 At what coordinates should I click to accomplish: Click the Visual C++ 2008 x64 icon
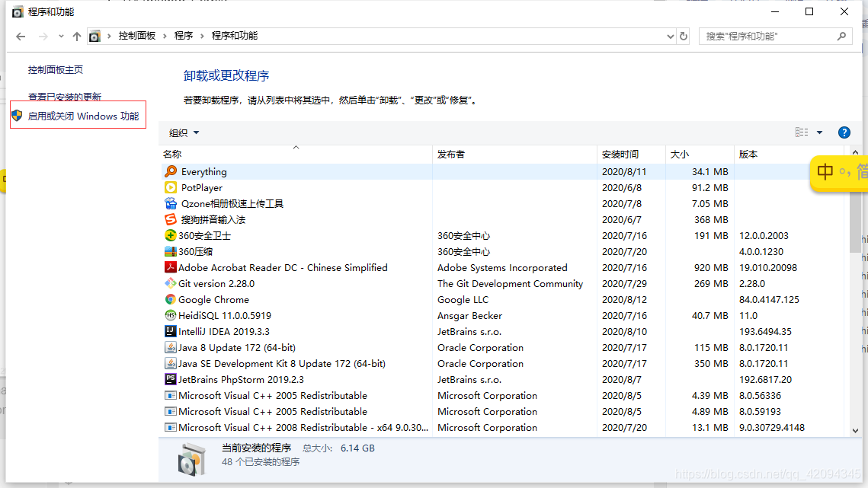pyautogui.click(x=171, y=429)
